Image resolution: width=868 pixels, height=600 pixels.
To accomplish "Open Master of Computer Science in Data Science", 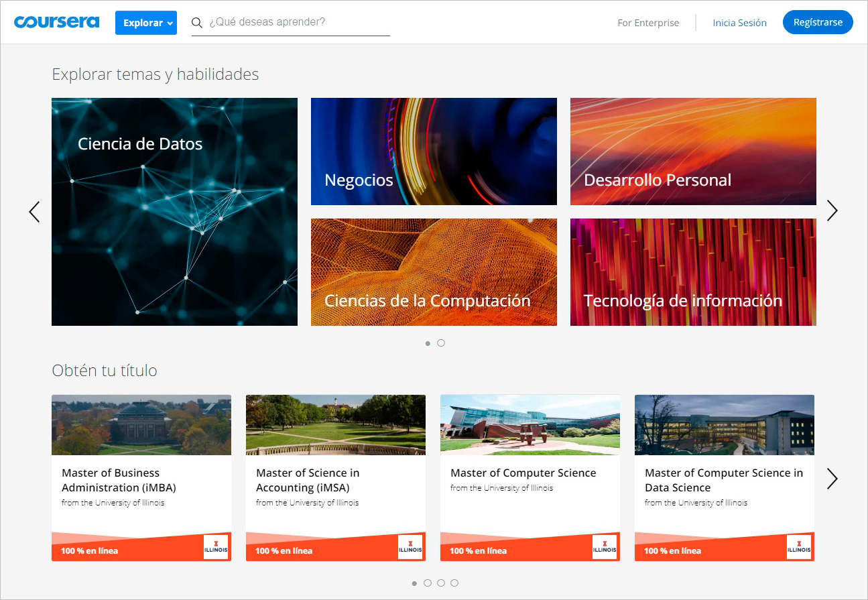I will [725, 478].
